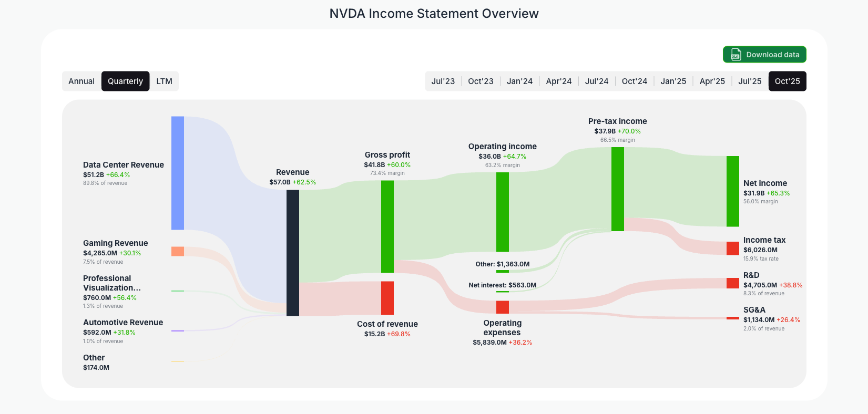Viewport: 868px width, 414px height.
Task: Click the green Net income bar
Action: (733, 191)
